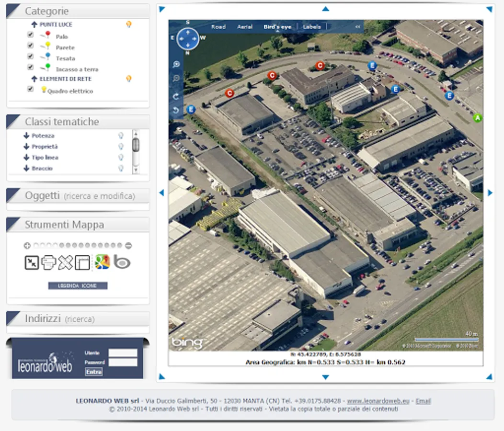Select the ruler and pencil measure tool

(66, 262)
